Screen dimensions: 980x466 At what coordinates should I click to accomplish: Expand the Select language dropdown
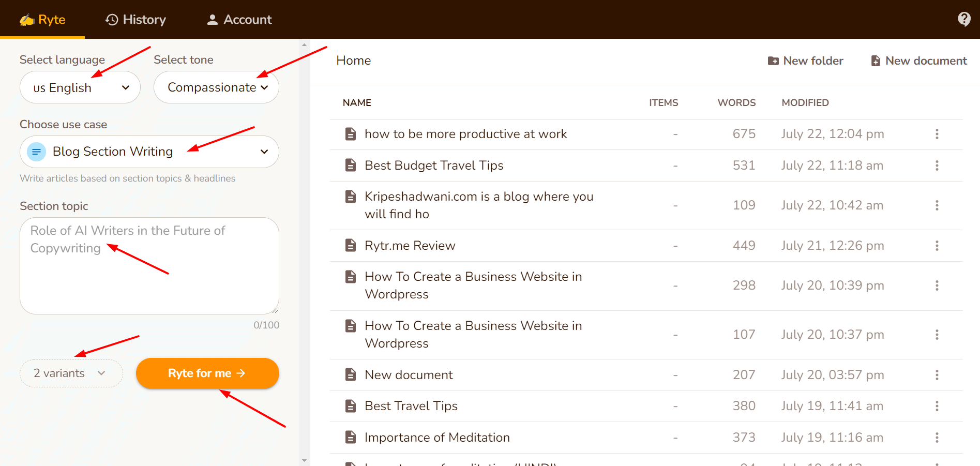pos(80,87)
